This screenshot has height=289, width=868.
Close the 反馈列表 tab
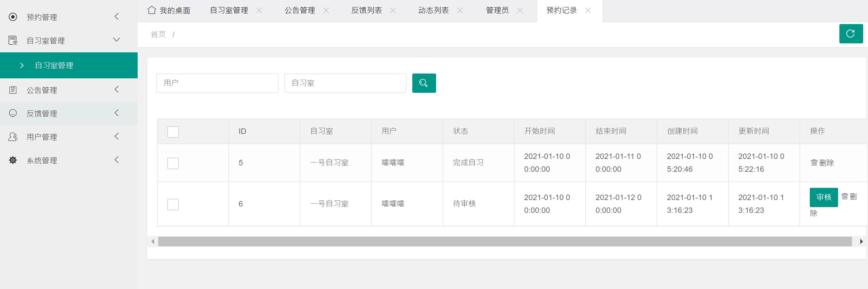(x=393, y=10)
